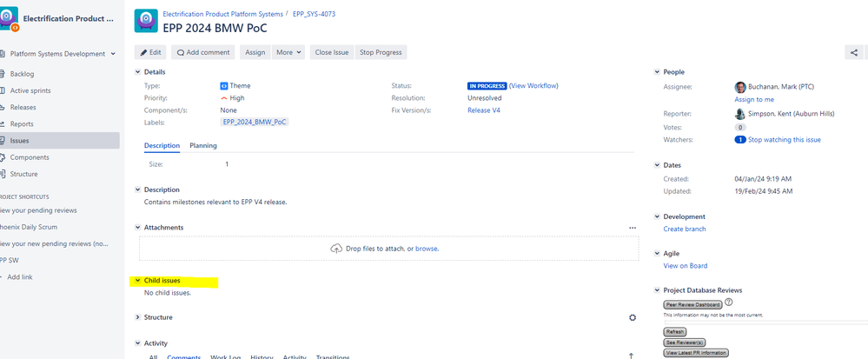Click View Latest PR Information button

pyautogui.click(x=696, y=353)
